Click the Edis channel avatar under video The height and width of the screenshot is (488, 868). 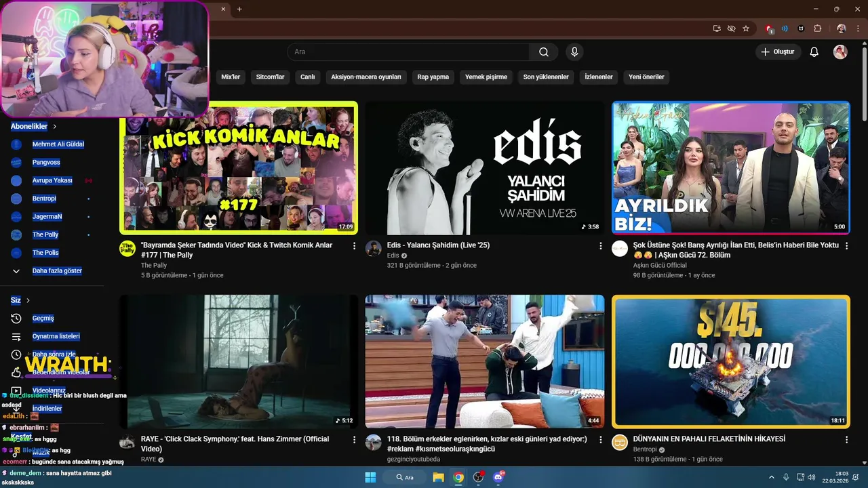click(x=374, y=248)
